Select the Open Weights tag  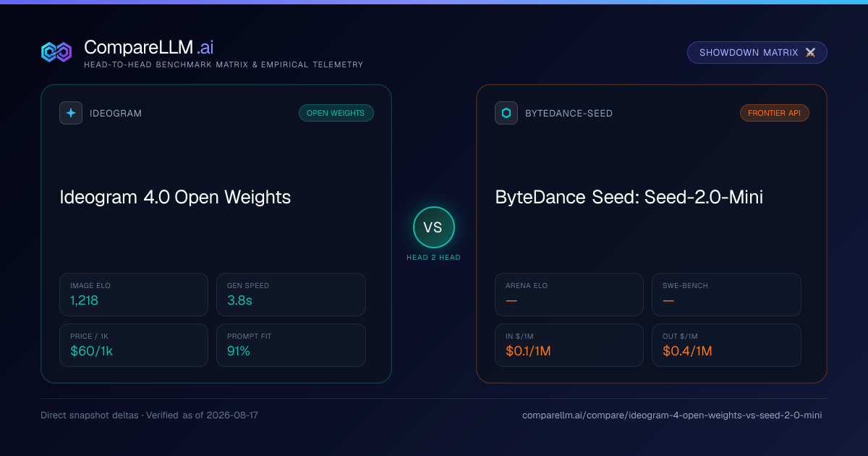click(336, 113)
